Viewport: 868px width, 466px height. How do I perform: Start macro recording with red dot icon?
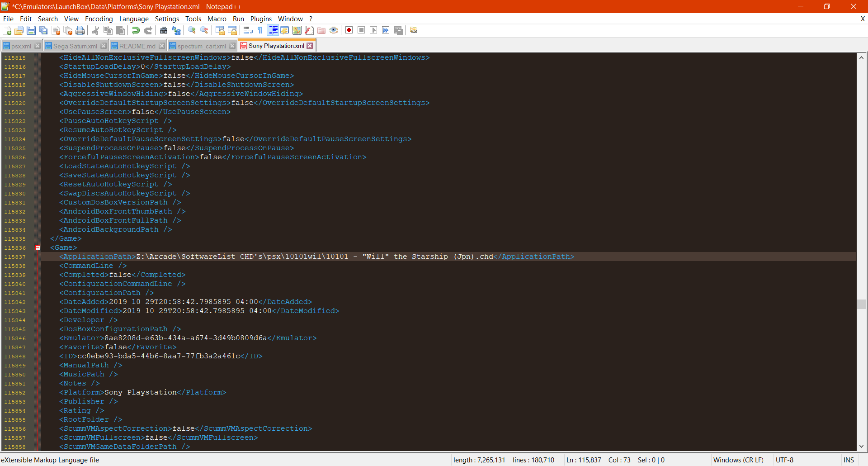[x=349, y=30]
